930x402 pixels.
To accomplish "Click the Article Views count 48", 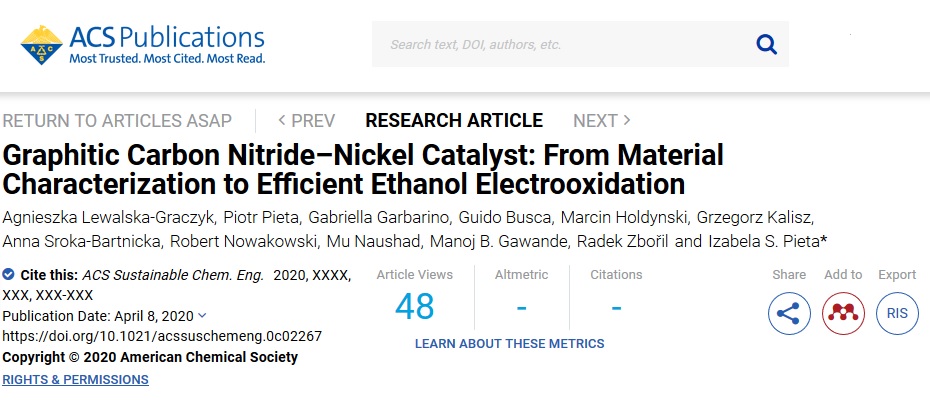I will tap(415, 307).
